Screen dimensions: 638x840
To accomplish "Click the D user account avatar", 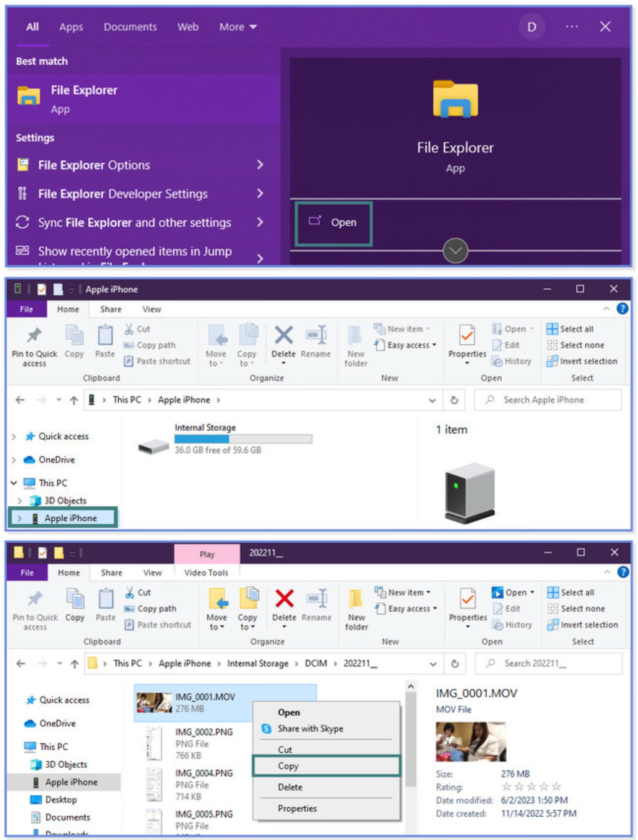I will pos(532,27).
